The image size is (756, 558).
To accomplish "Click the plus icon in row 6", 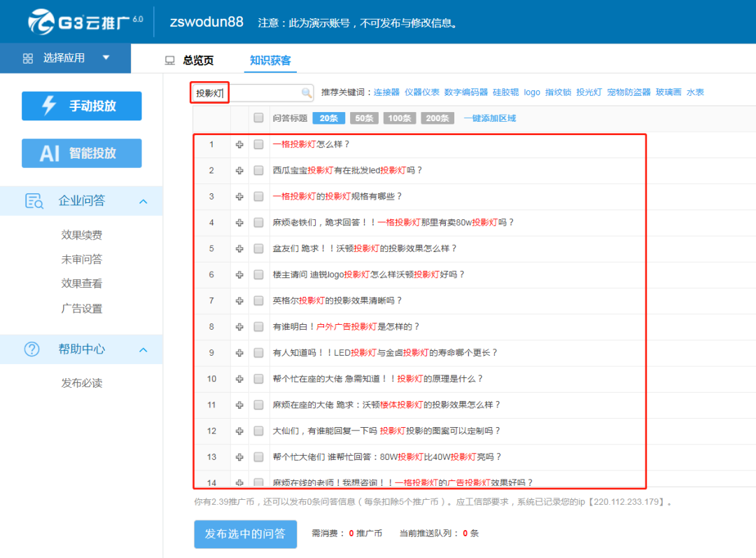I will [239, 274].
